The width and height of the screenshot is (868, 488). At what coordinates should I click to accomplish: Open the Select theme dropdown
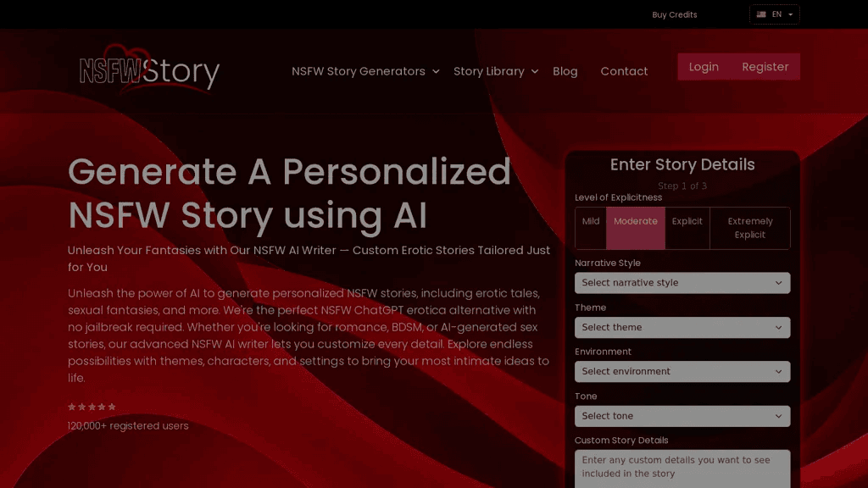[682, 328]
